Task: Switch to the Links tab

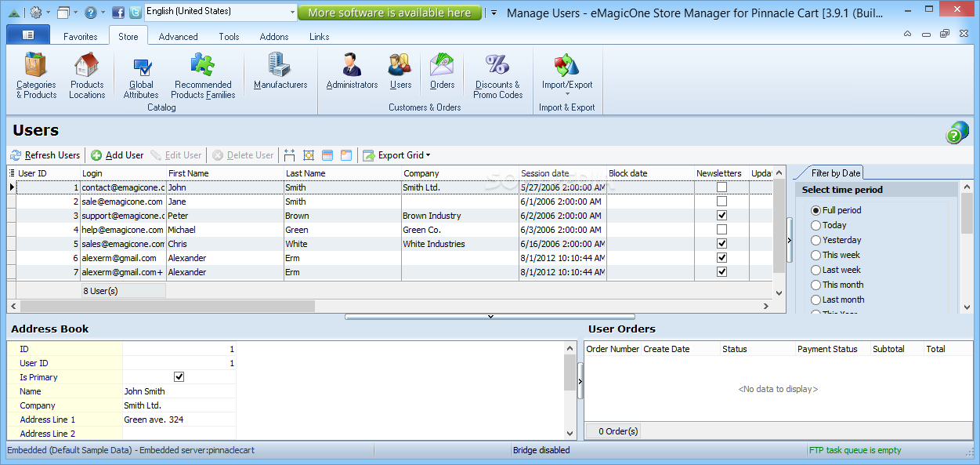Action: click(x=320, y=37)
